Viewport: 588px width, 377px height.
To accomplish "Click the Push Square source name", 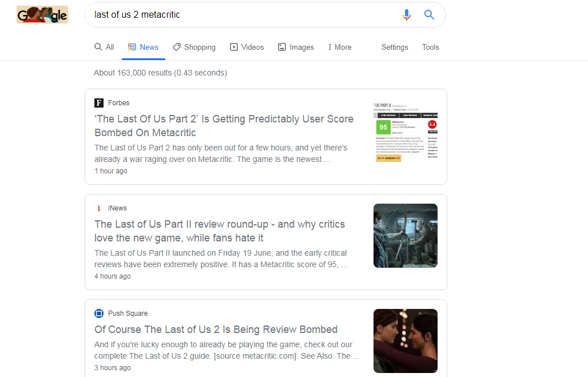I will 128,313.
